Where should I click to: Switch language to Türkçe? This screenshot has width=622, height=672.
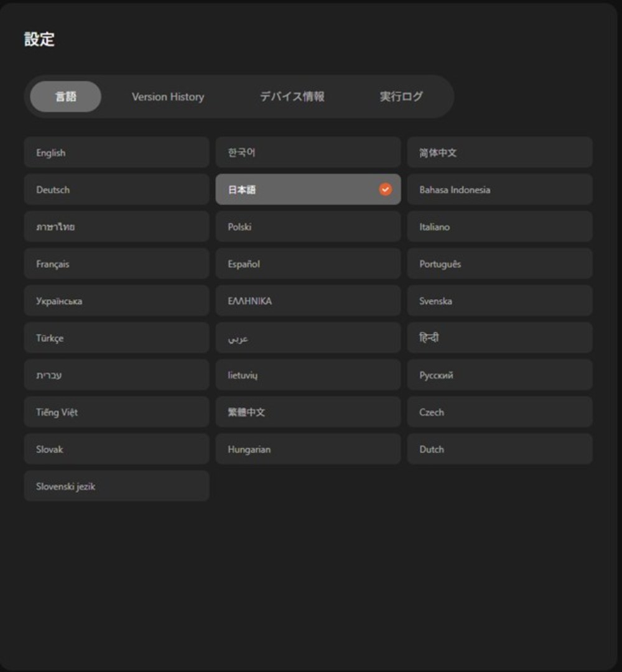point(116,338)
